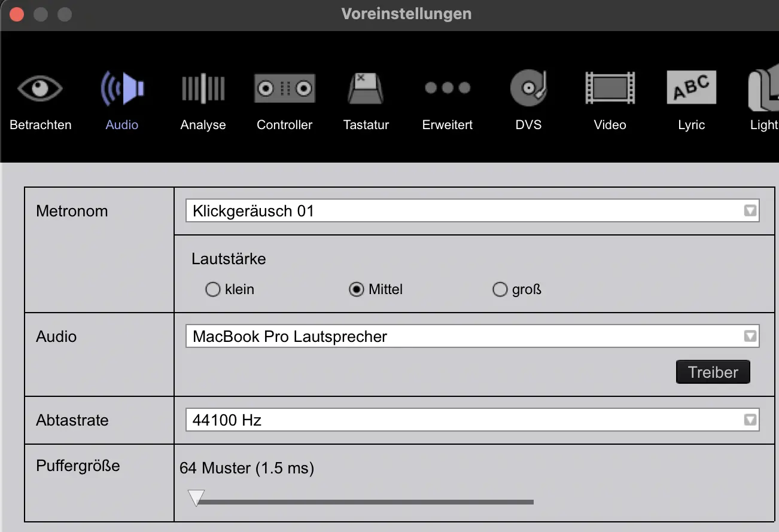The image size is (779, 532).
Task: Click the Treiber button
Action: (x=713, y=372)
